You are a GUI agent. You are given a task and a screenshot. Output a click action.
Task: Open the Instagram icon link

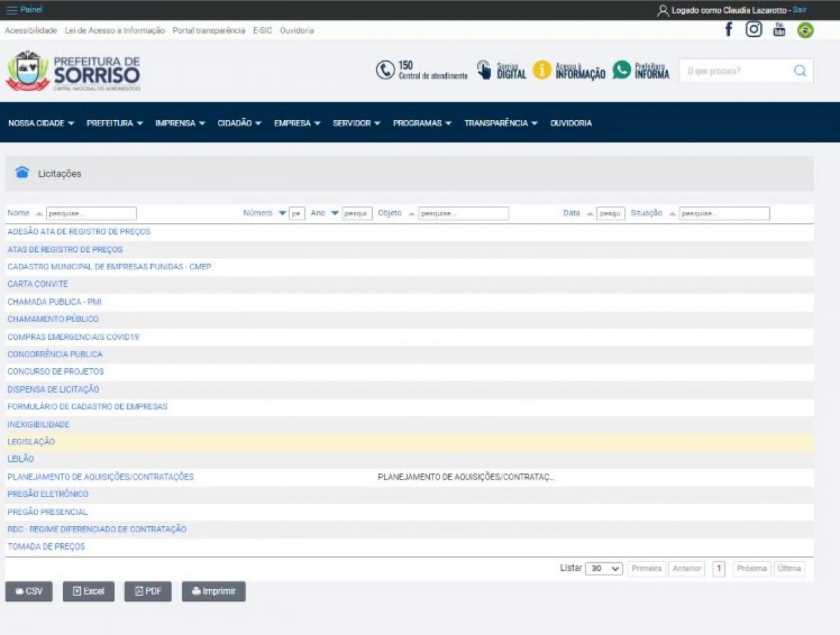pyautogui.click(x=753, y=30)
